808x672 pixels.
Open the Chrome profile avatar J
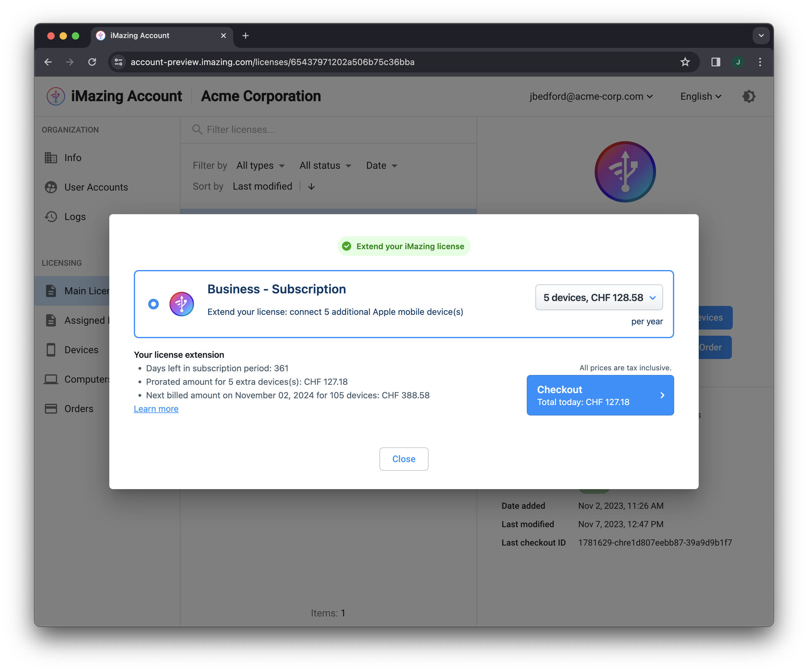(x=738, y=62)
